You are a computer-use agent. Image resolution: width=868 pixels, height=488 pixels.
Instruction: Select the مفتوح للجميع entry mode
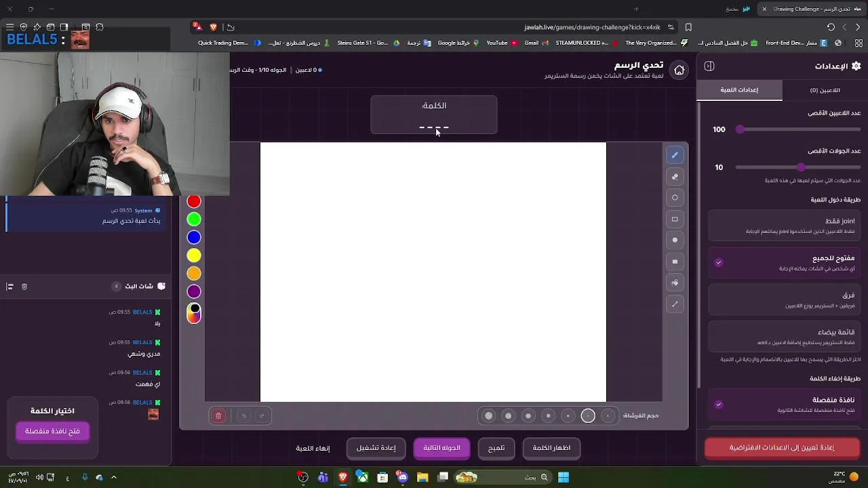point(785,263)
